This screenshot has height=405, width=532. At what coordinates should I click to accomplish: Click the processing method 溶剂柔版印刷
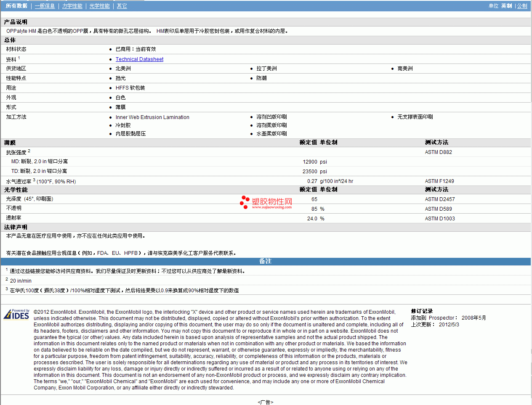(x=271, y=125)
